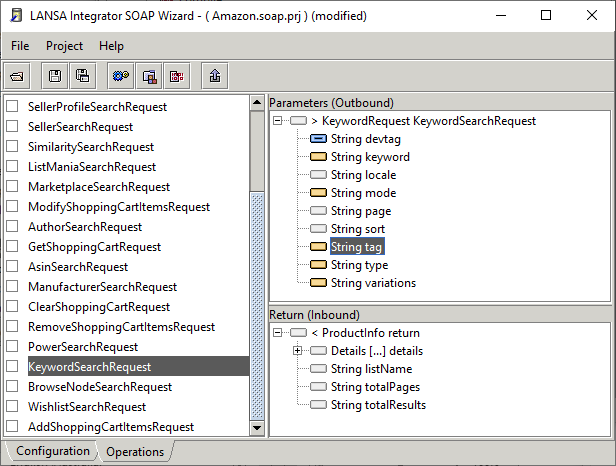
Task: Select BrowseNodeSearchRequest in the operations list
Action: click(x=100, y=387)
